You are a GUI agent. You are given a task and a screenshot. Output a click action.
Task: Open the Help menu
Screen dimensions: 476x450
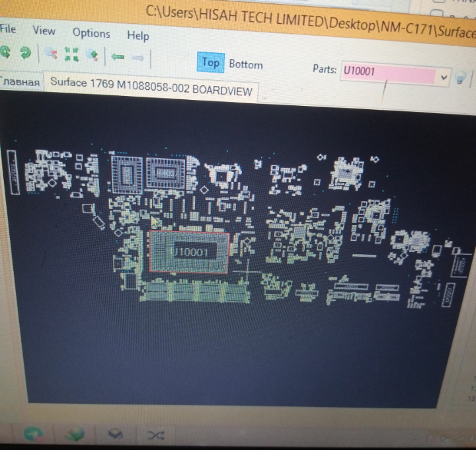coord(138,36)
